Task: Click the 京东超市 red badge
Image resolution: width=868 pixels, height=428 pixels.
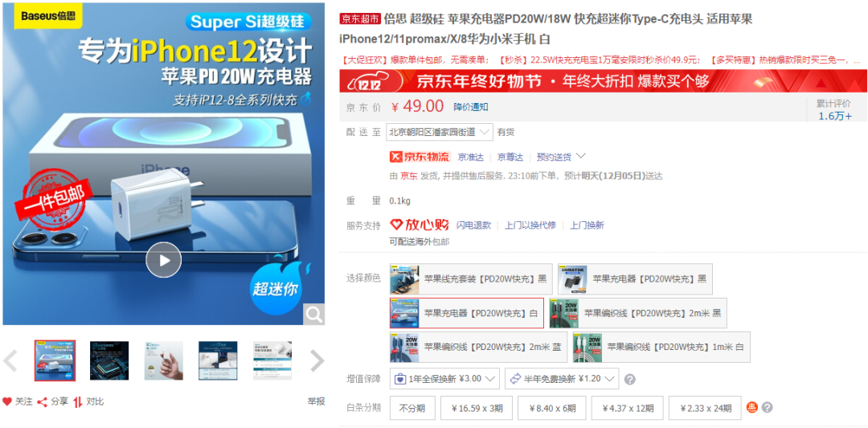Action: 360,19
